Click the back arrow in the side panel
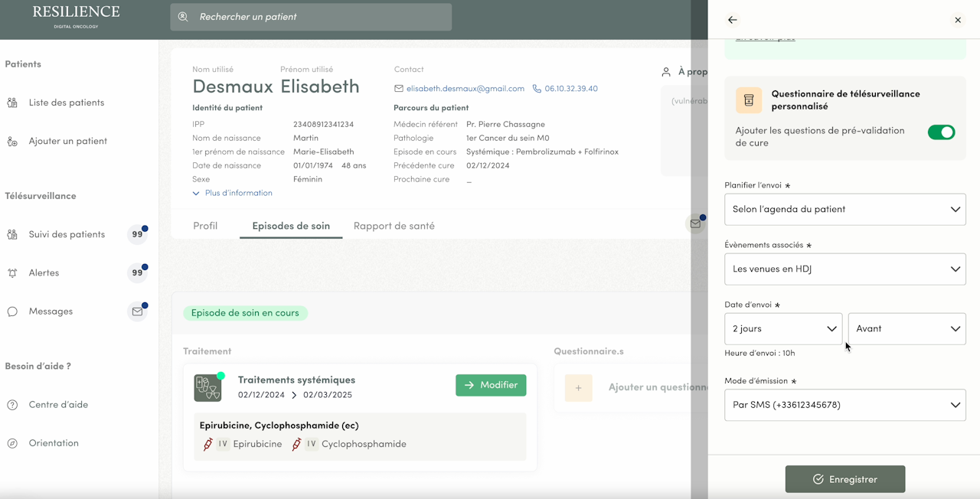 coord(733,20)
